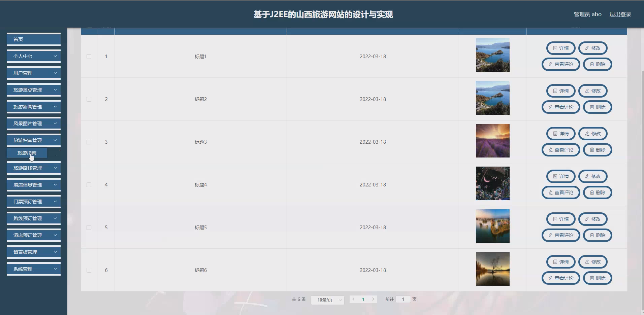
Task: Expand 旅游路线管理 in sidebar
Action: coord(34,168)
